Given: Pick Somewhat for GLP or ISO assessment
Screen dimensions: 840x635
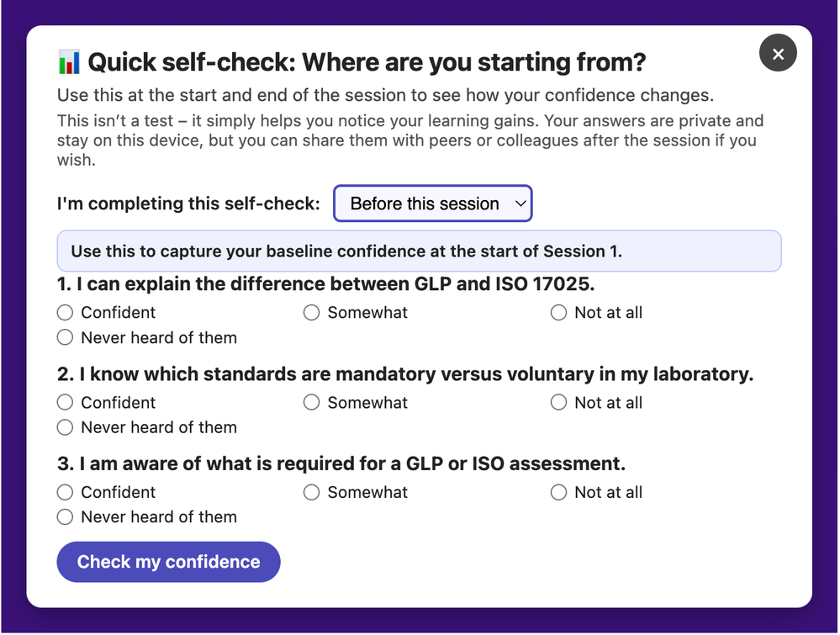Looking at the screenshot, I should (x=312, y=493).
